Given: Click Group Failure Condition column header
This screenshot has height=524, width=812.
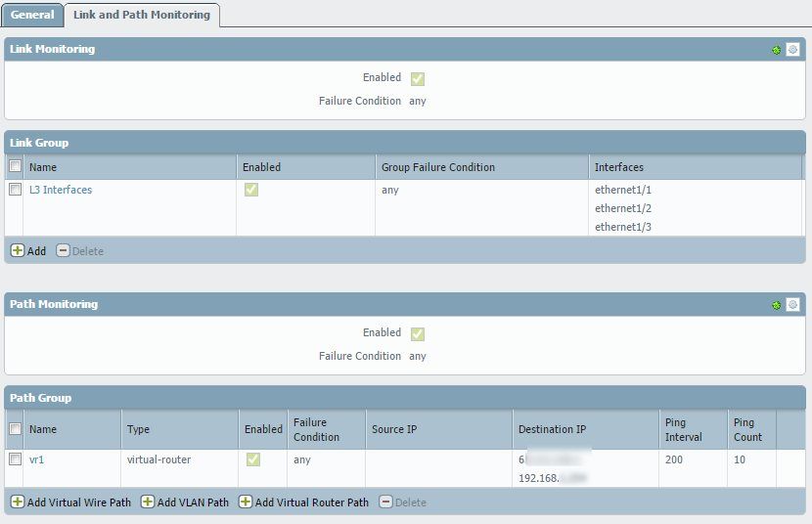Looking at the screenshot, I should coord(482,167).
